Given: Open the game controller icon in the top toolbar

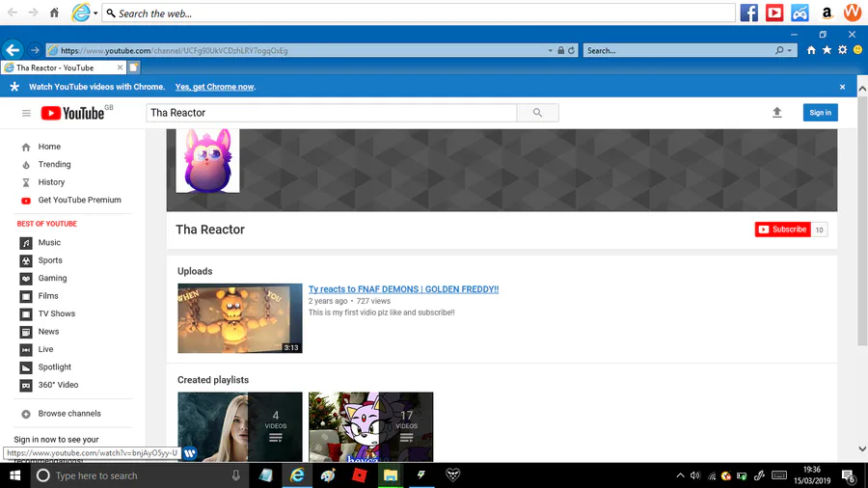Looking at the screenshot, I should point(800,13).
